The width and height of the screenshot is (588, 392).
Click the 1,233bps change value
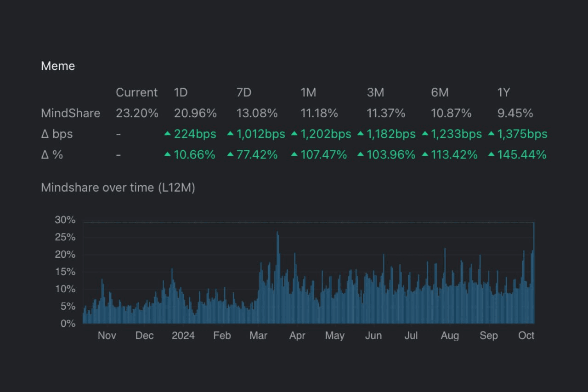tap(456, 134)
